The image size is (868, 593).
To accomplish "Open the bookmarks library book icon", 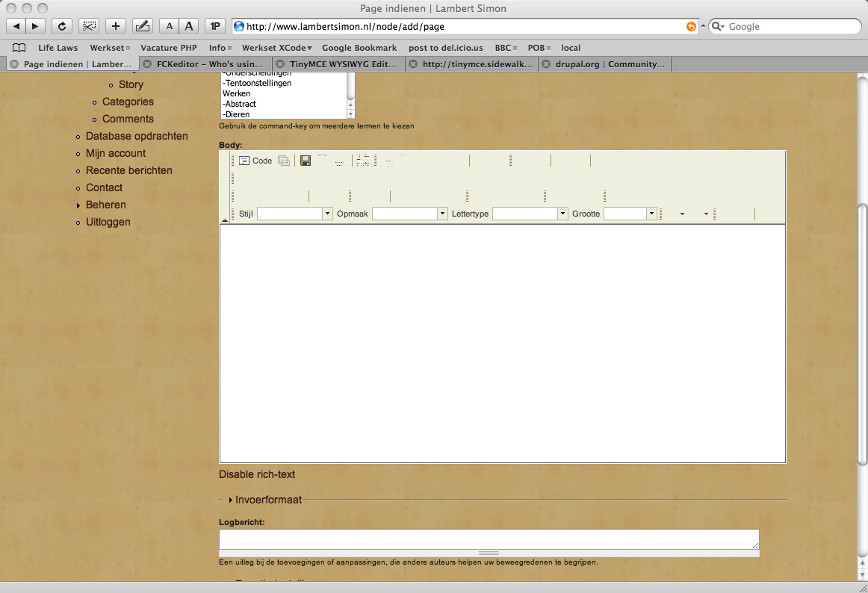I will (x=19, y=48).
